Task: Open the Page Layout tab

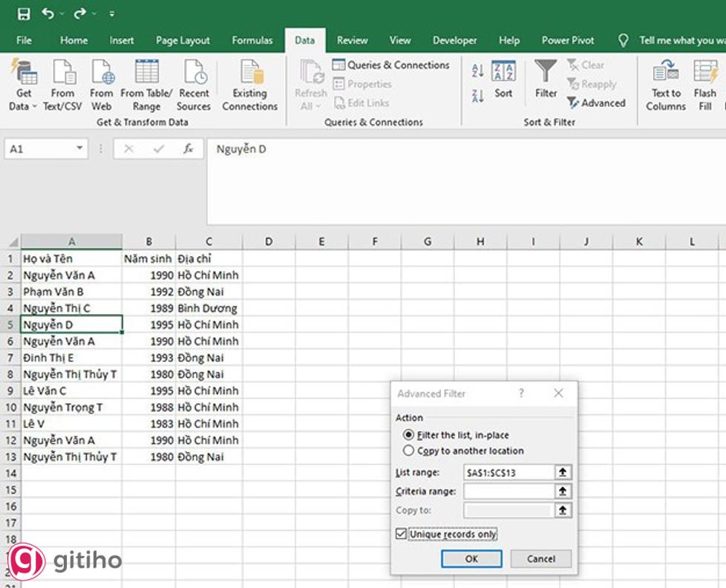Action: (183, 40)
